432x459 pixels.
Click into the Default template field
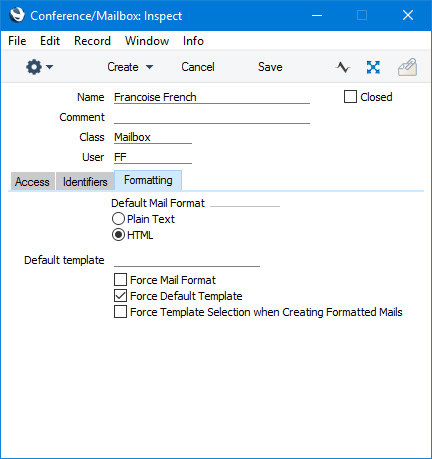click(x=187, y=260)
